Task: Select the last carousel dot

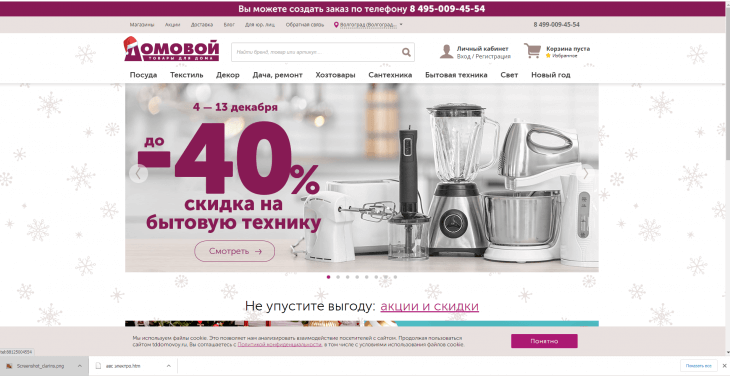Action: [395, 277]
